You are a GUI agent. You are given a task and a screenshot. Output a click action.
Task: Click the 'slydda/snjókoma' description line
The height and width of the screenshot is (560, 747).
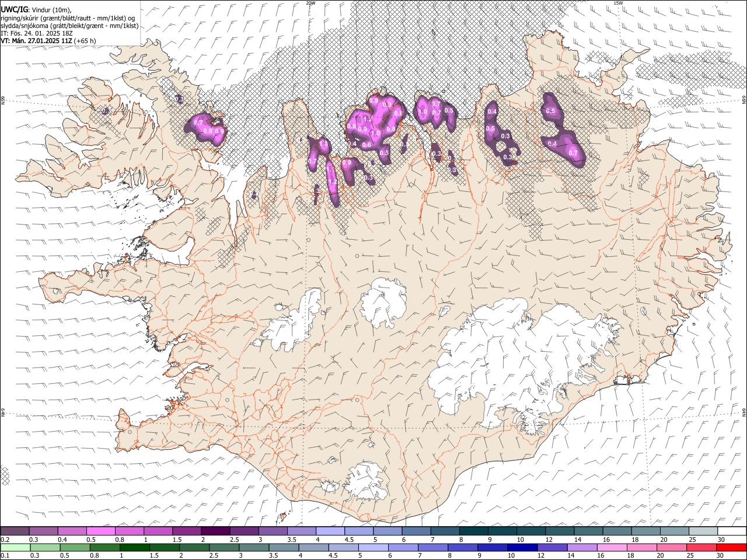(x=69, y=25)
